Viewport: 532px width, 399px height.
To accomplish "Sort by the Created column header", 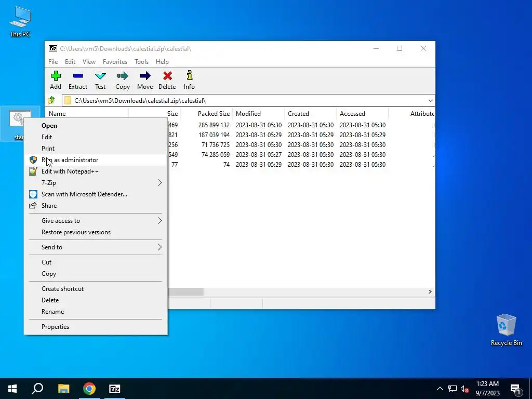I will (311, 114).
